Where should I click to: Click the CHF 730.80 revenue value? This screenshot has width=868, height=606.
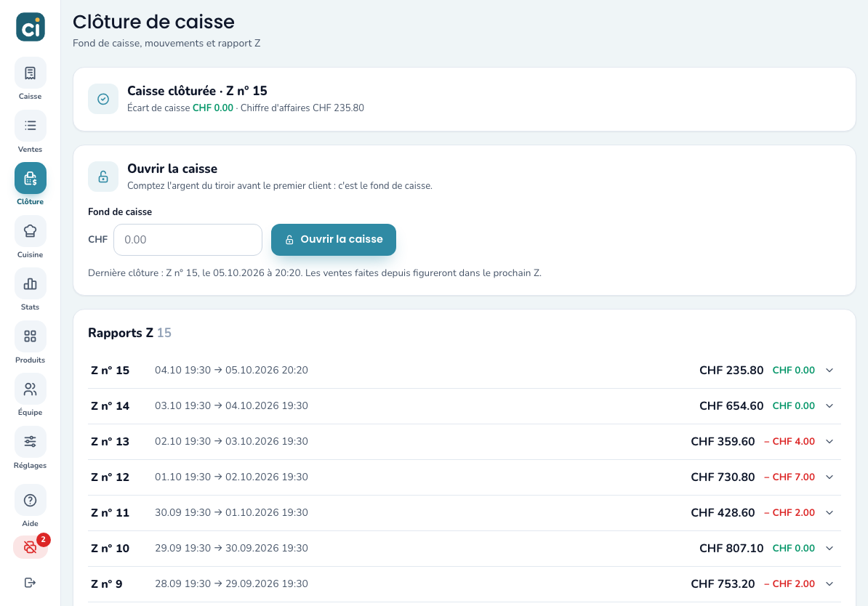pyautogui.click(x=723, y=477)
